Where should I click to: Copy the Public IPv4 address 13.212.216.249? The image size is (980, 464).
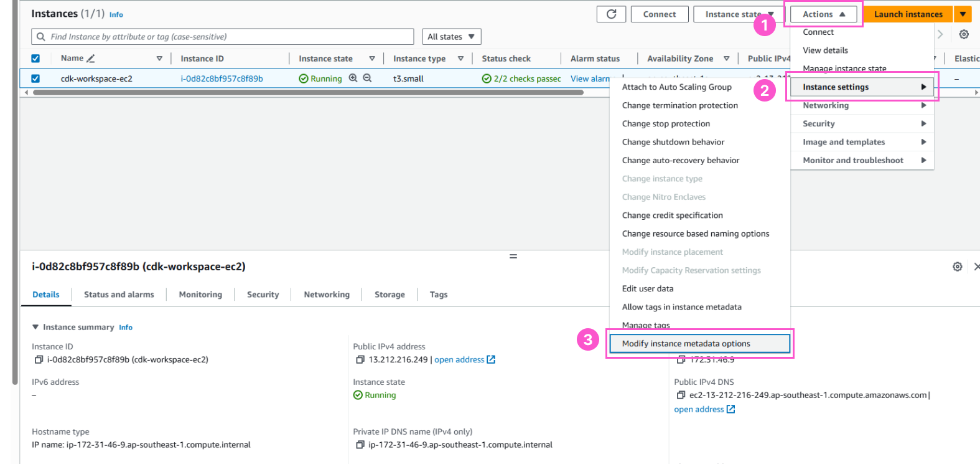pyautogui.click(x=360, y=360)
